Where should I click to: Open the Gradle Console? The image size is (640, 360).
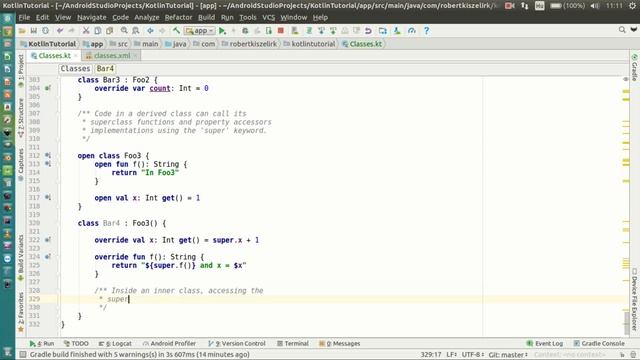(x=599, y=344)
